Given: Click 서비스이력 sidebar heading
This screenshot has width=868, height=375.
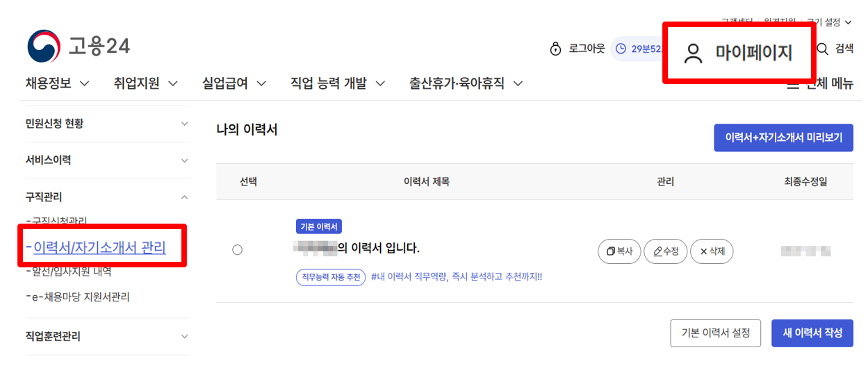Looking at the screenshot, I should (x=48, y=160).
